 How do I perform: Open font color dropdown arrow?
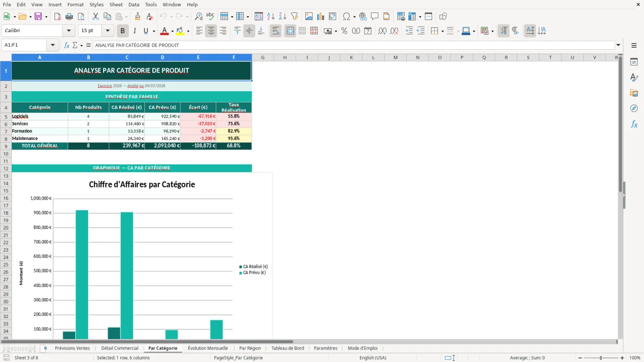(172, 31)
